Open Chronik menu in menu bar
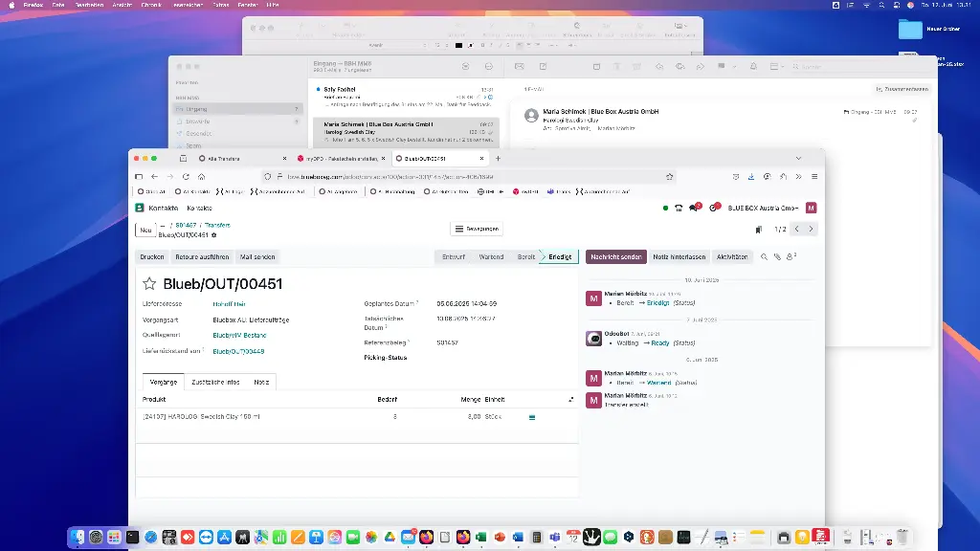 pyautogui.click(x=151, y=5)
